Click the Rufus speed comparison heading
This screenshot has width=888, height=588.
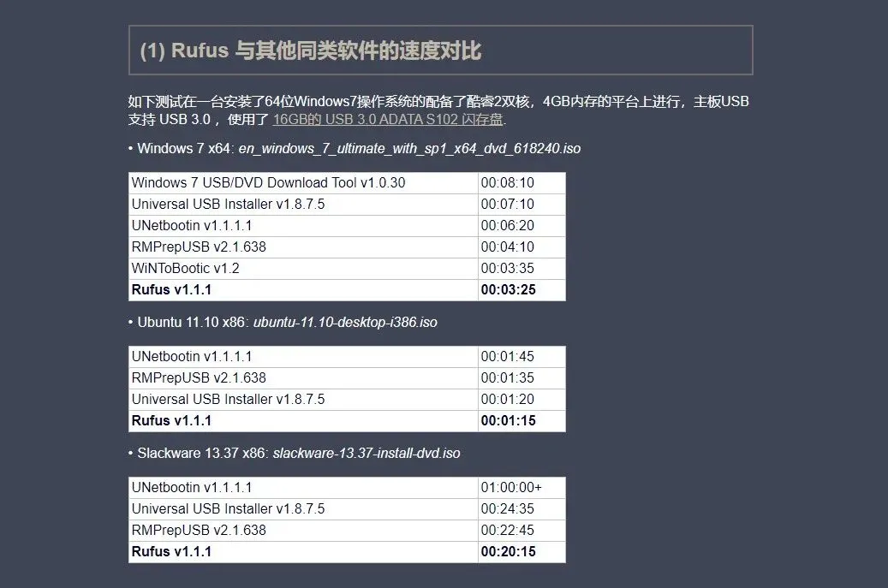click(x=310, y=50)
